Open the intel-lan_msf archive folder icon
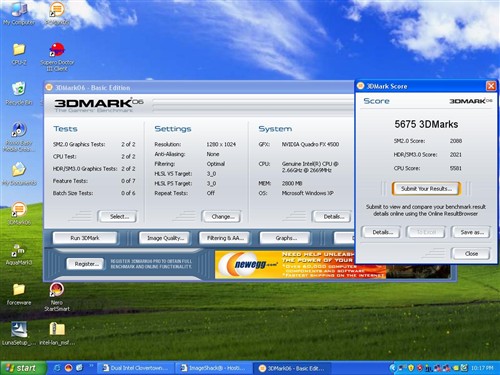The width and height of the screenshot is (500, 375). (57, 333)
